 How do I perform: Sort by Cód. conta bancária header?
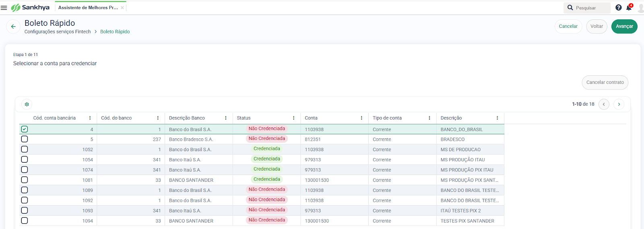(54, 118)
